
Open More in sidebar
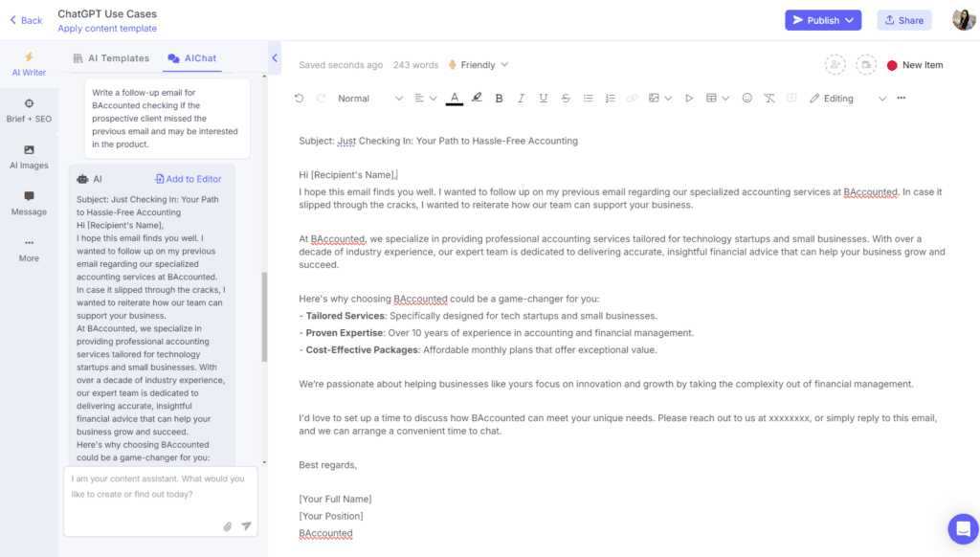[x=29, y=250]
